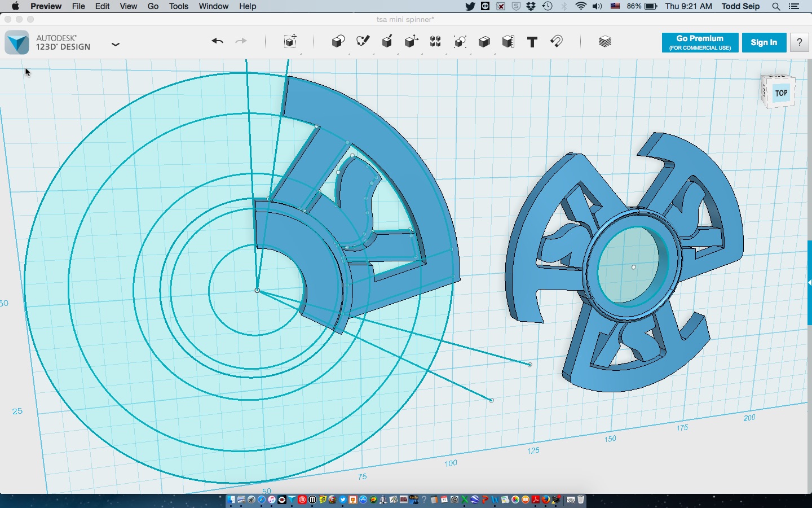Select the Text tool

click(x=532, y=42)
